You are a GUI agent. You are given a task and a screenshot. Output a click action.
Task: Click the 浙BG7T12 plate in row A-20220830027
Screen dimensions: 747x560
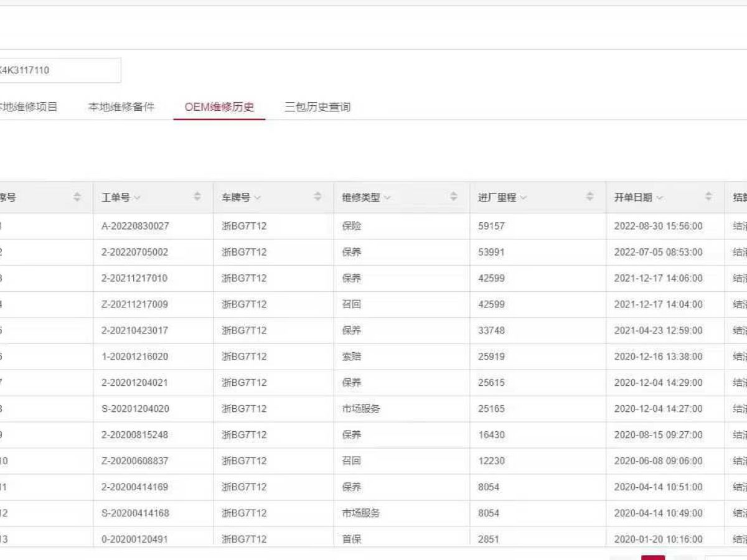tap(244, 226)
